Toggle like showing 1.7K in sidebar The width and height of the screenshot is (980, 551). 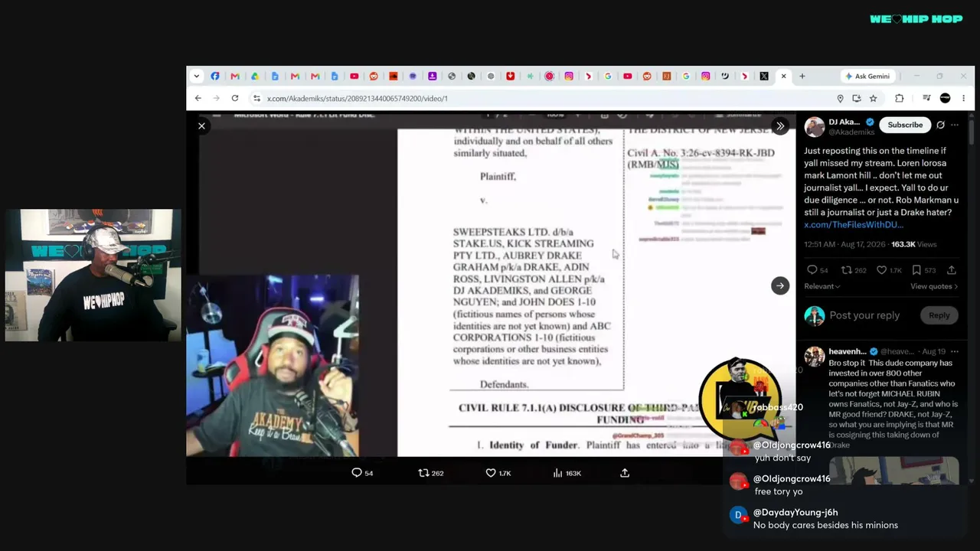pos(881,270)
